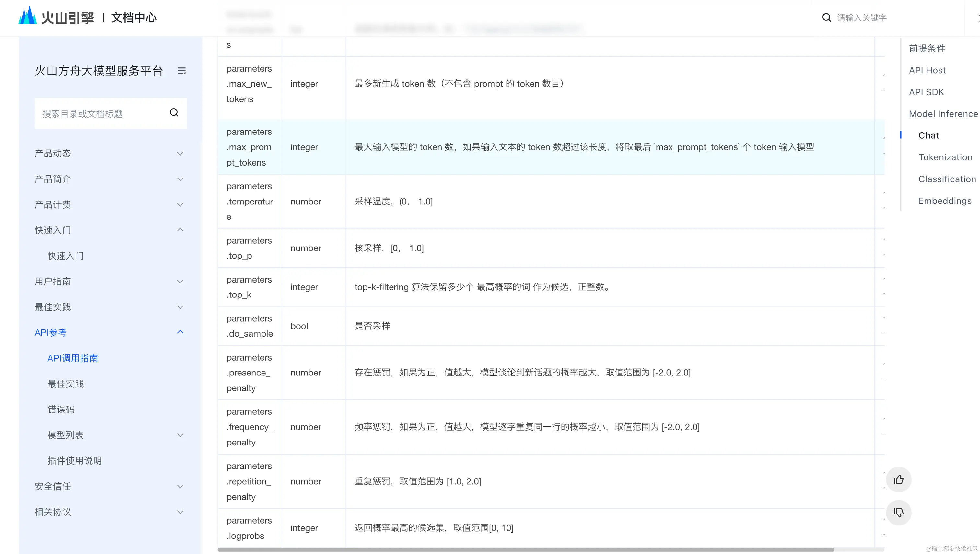Click the 火山引擎 logo icon
The image size is (980, 554).
pos(28,15)
